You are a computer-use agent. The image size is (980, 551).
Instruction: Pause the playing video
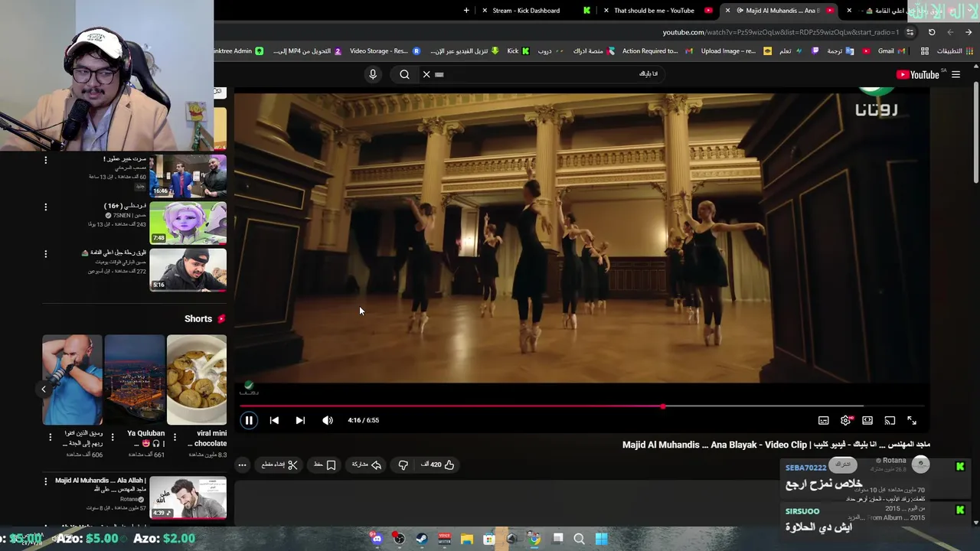tap(249, 420)
